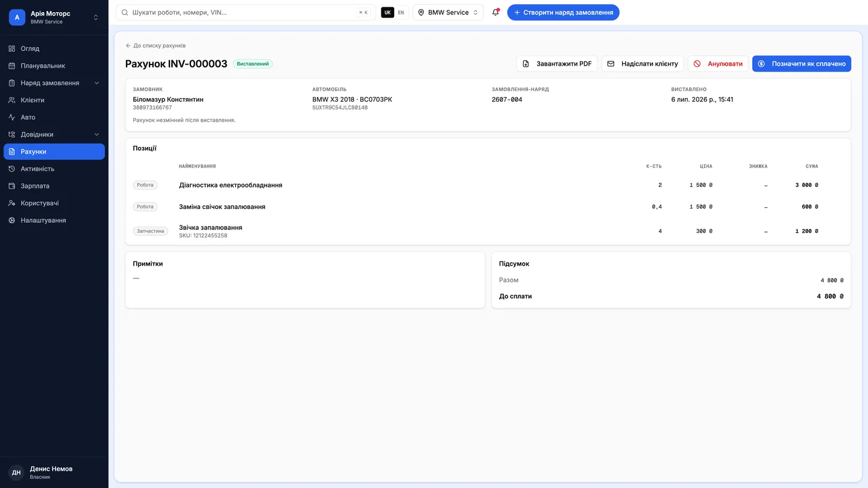Click the Огляд dashboard icon in sidebar

12,48
